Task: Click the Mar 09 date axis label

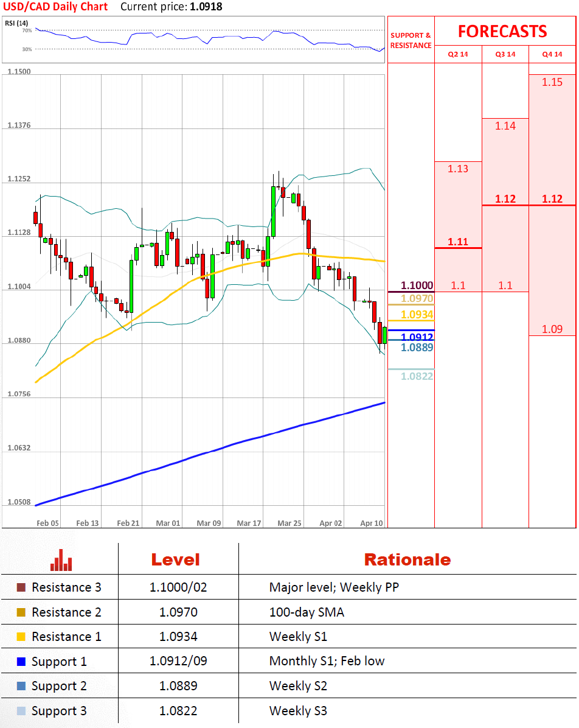Action: tap(209, 523)
